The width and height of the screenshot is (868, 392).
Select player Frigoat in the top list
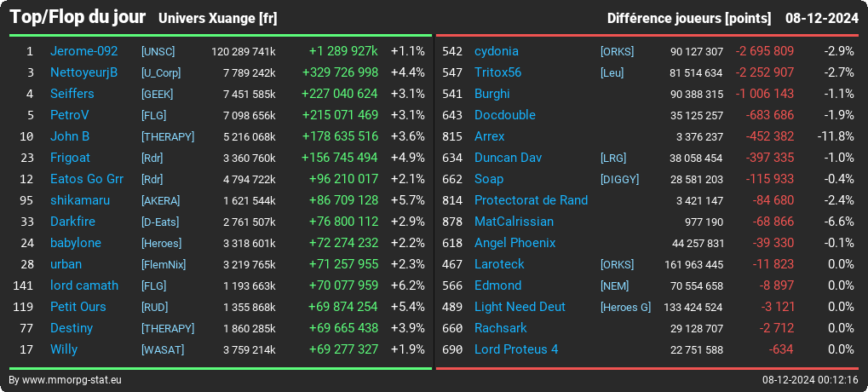(x=70, y=158)
